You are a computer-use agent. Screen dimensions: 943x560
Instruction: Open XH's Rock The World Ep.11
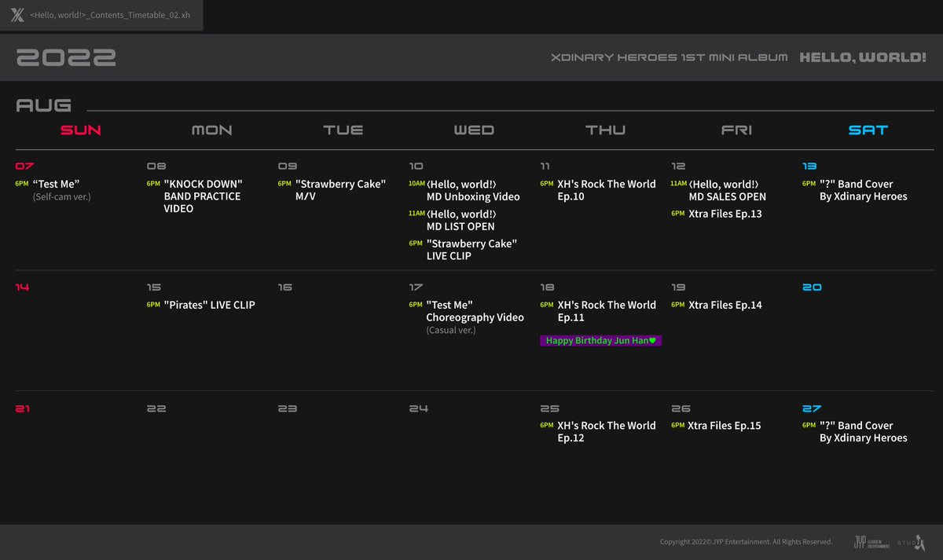pos(598,311)
